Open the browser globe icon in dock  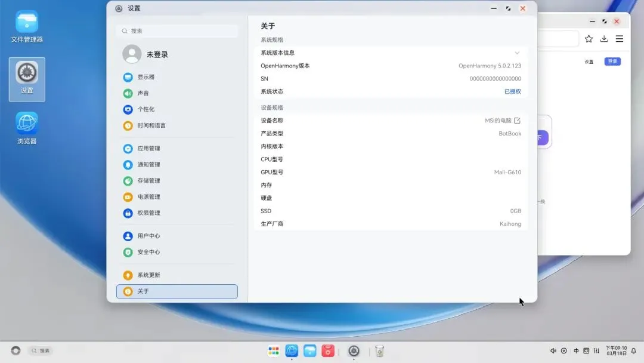click(x=292, y=350)
